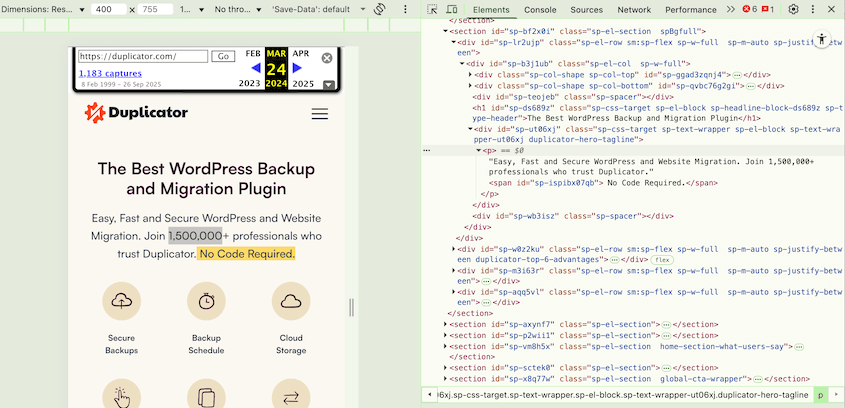
Task: Open the 1,183 captures link
Action: 110,74
